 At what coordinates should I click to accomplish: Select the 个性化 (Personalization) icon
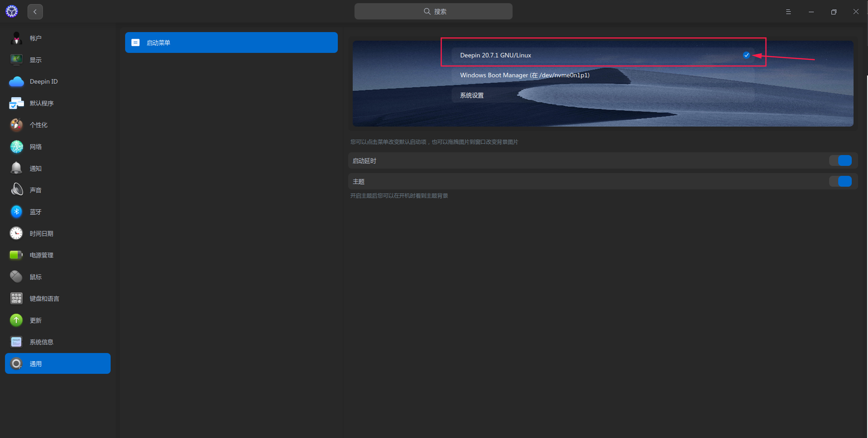point(16,125)
